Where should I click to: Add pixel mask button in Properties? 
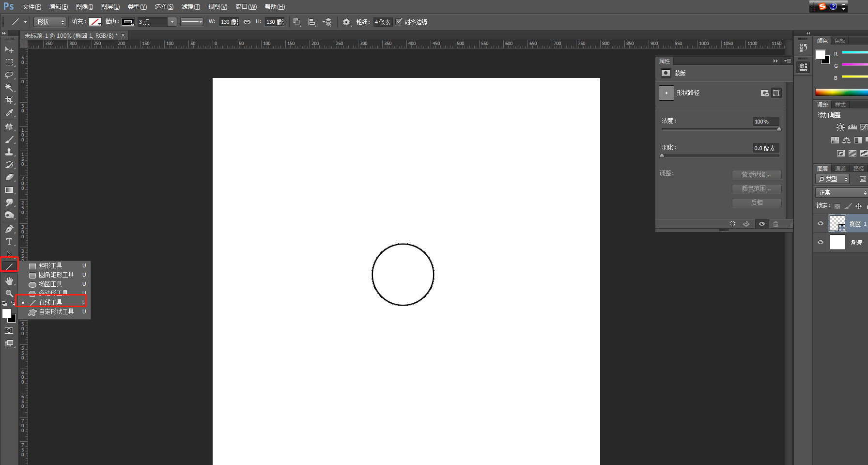coord(764,93)
